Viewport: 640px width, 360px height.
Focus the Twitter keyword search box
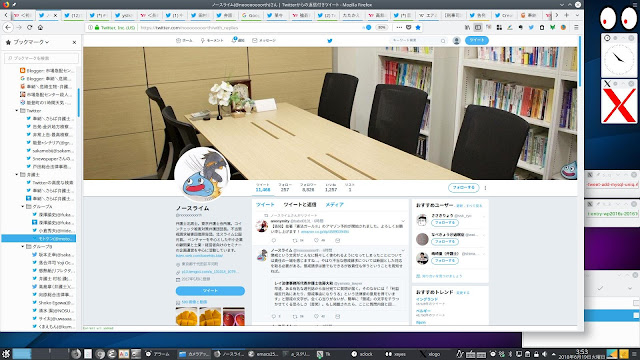418,40
